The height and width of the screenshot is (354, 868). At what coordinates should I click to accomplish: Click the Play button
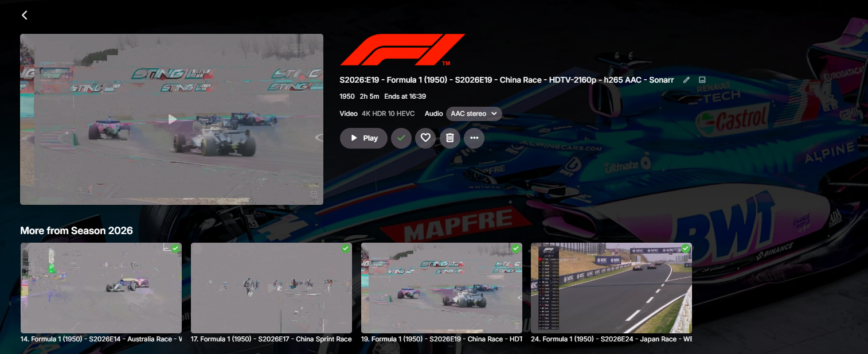click(x=363, y=138)
